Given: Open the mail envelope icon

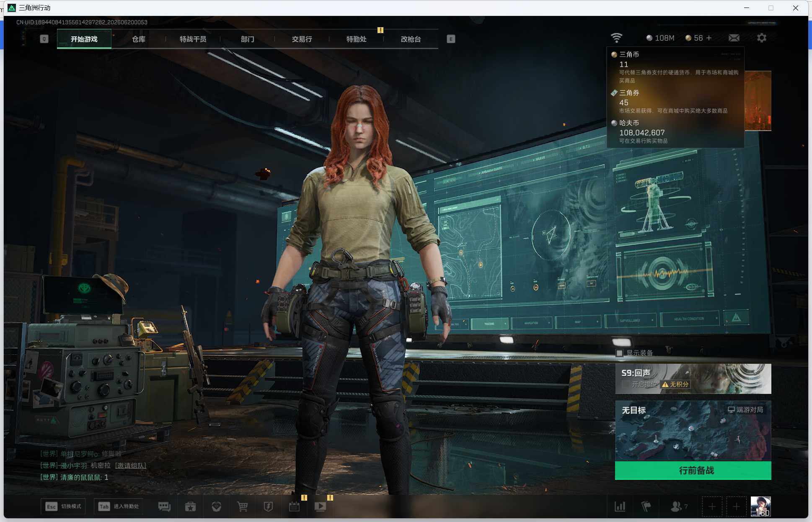Looking at the screenshot, I should pyautogui.click(x=734, y=38).
